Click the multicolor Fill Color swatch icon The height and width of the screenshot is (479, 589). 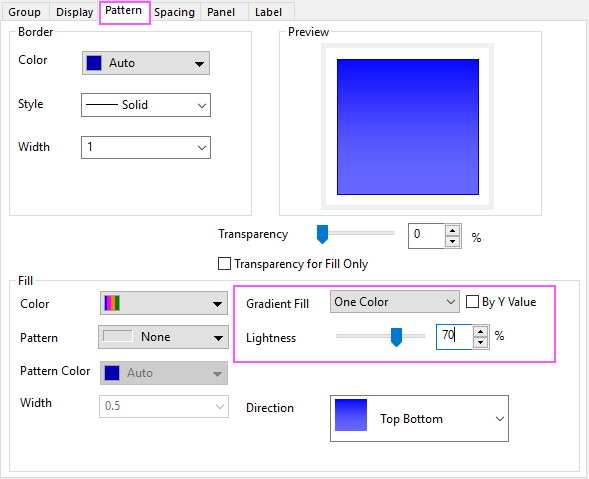[112, 303]
